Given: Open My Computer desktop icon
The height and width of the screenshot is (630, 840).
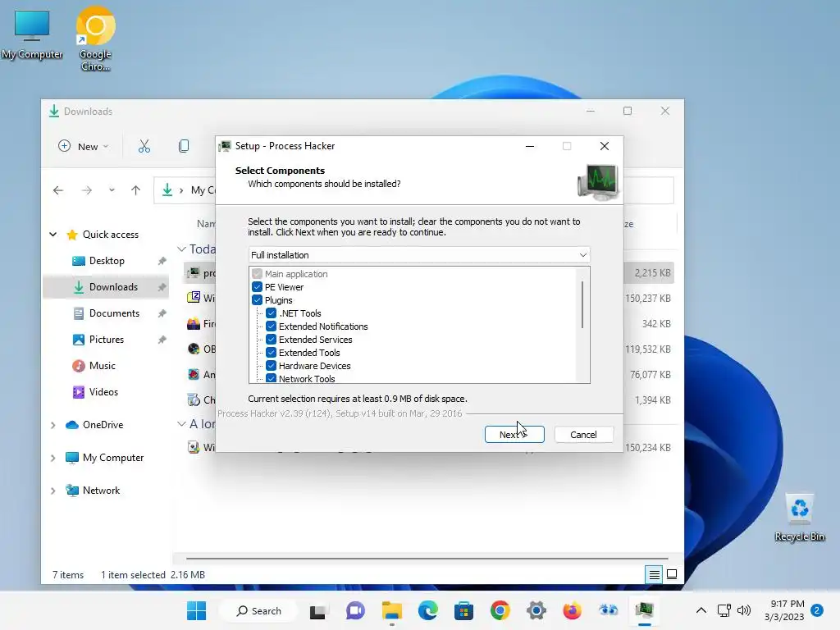Looking at the screenshot, I should tap(32, 34).
